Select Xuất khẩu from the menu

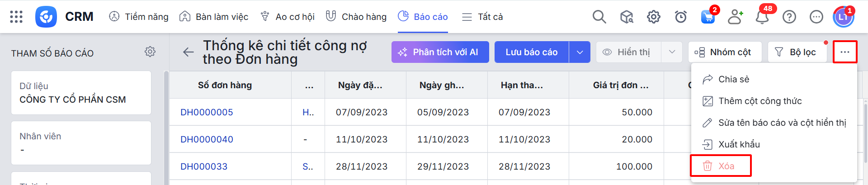click(739, 144)
